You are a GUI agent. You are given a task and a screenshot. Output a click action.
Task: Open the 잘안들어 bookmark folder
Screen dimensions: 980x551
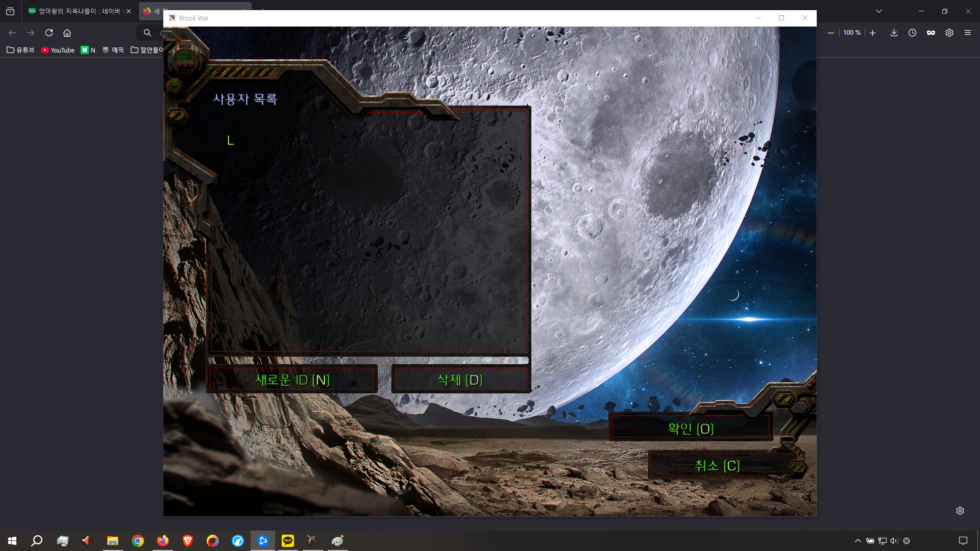[146, 50]
